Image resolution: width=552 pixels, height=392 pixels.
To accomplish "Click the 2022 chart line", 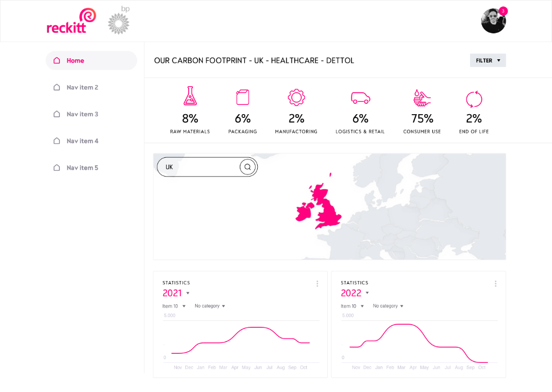I will point(418,343).
